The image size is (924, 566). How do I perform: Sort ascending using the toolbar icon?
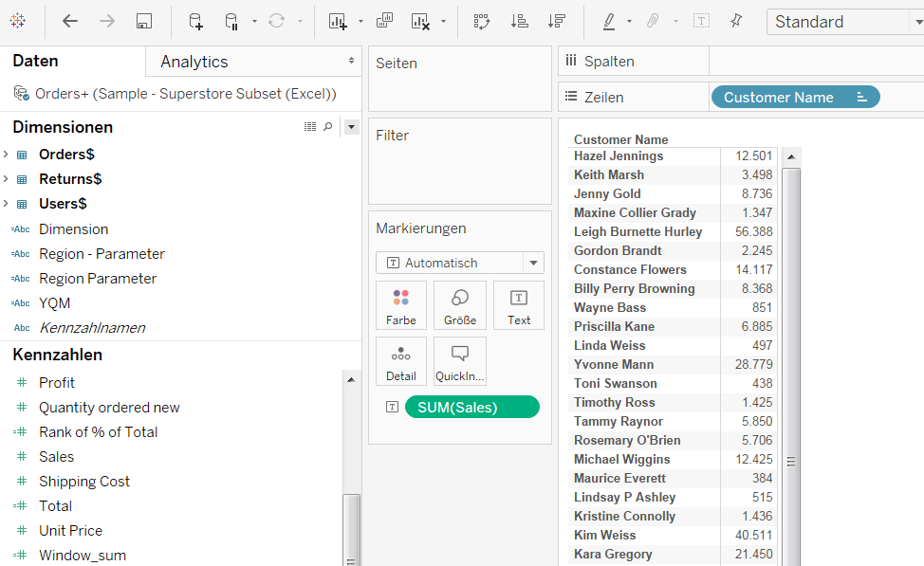tap(520, 21)
